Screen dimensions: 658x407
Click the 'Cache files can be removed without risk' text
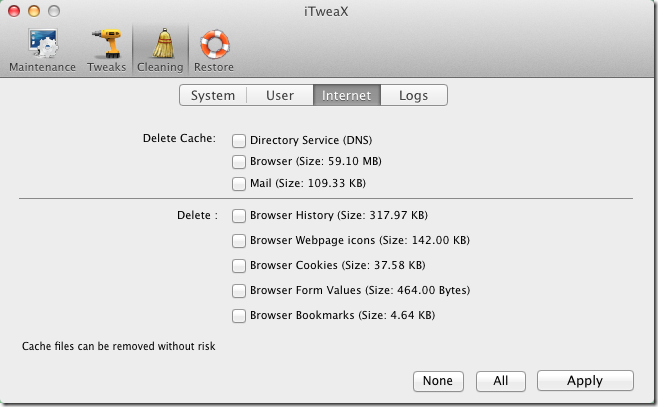tap(119, 346)
